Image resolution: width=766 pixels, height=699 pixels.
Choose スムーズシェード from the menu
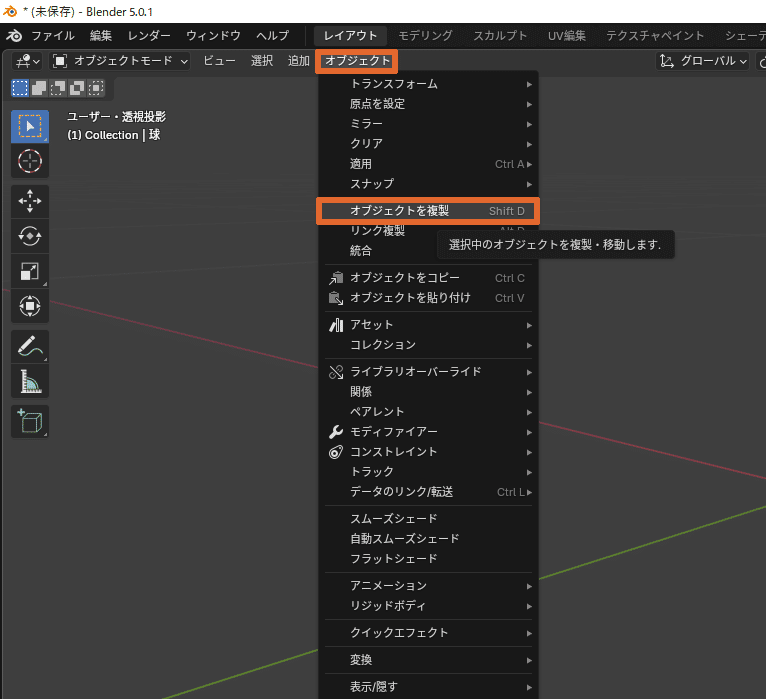pyautogui.click(x=428, y=519)
